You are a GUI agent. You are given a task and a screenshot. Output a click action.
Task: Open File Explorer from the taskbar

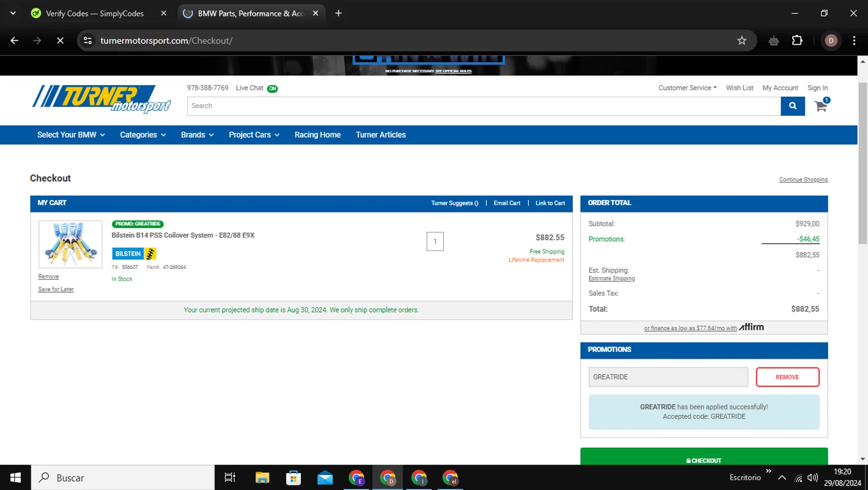(262, 478)
